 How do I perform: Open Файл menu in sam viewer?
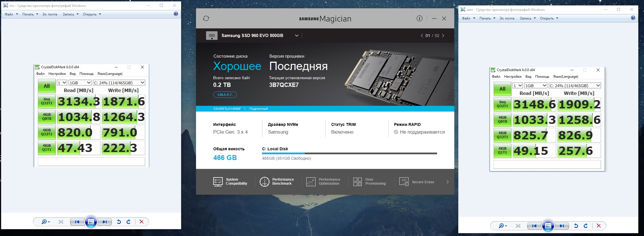[469, 18]
